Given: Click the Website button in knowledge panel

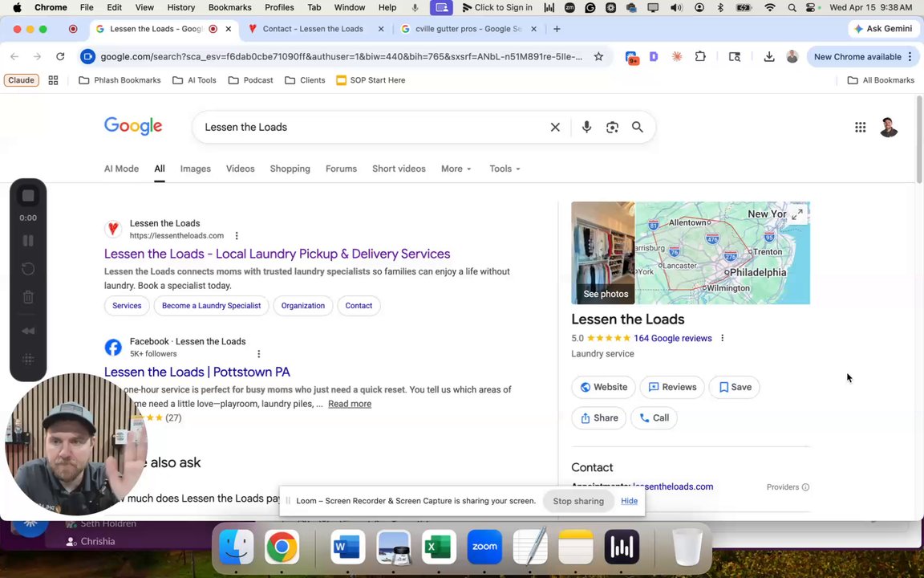Looking at the screenshot, I should (x=603, y=387).
